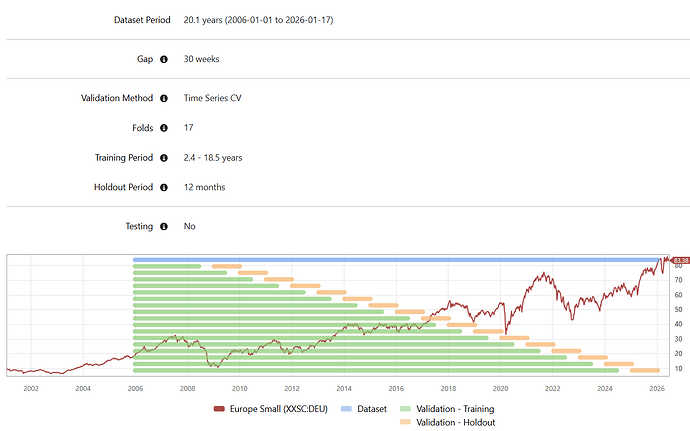Image resolution: width=690 pixels, height=431 pixels.
Task: Click the 2026 x-axis label
Action: click(657, 389)
